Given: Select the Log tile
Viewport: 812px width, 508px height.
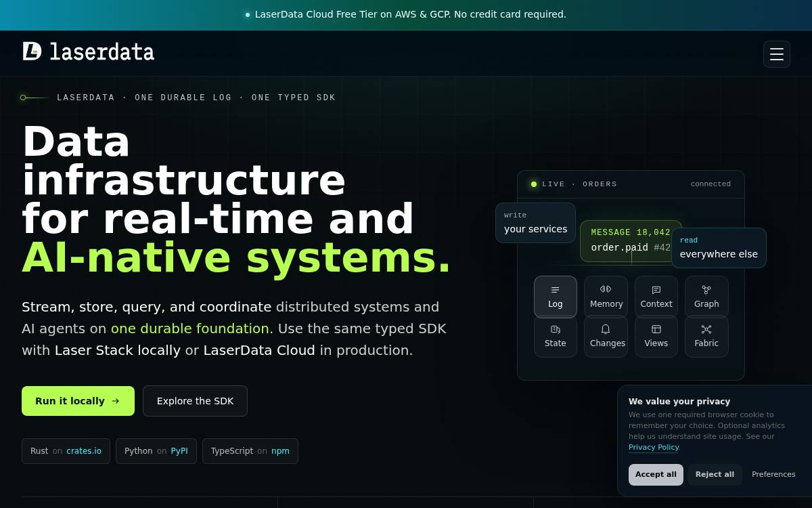Looking at the screenshot, I should click(556, 297).
